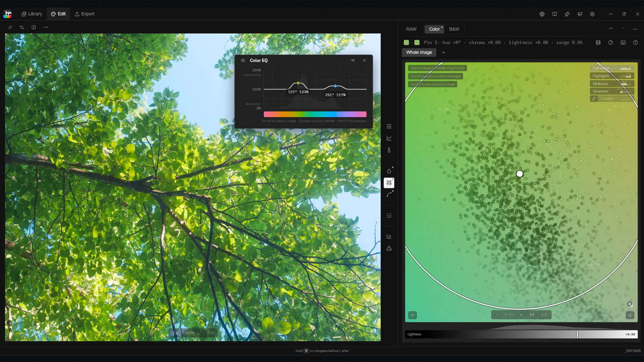Select the Color EQ mixer tool
This screenshot has height=362, width=644.
point(389,183)
